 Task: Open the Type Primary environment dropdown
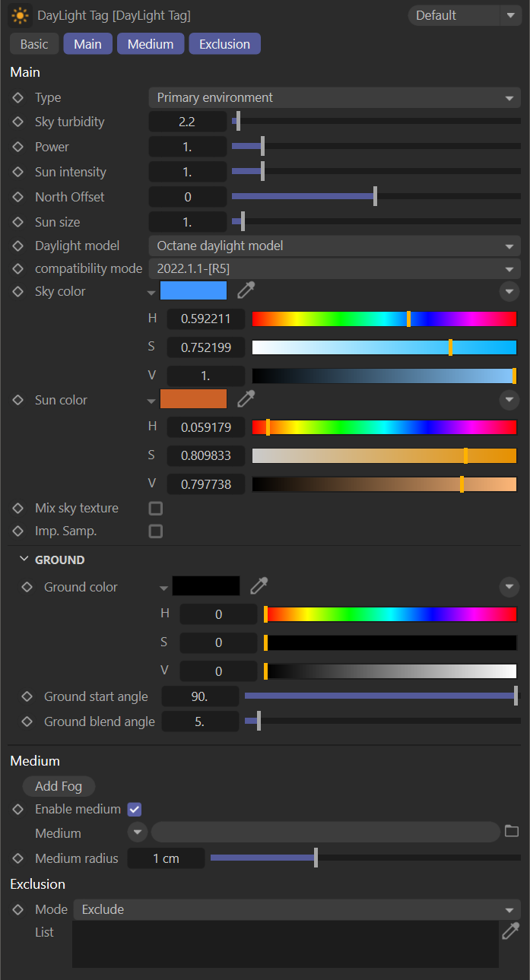pyautogui.click(x=334, y=98)
